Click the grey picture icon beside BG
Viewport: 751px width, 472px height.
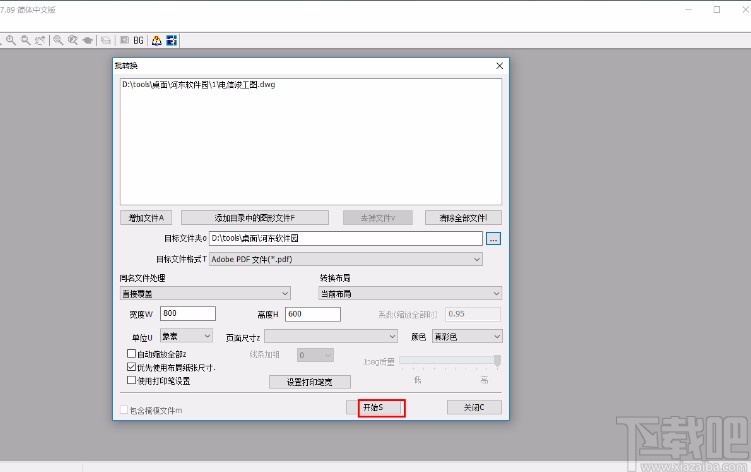125,40
